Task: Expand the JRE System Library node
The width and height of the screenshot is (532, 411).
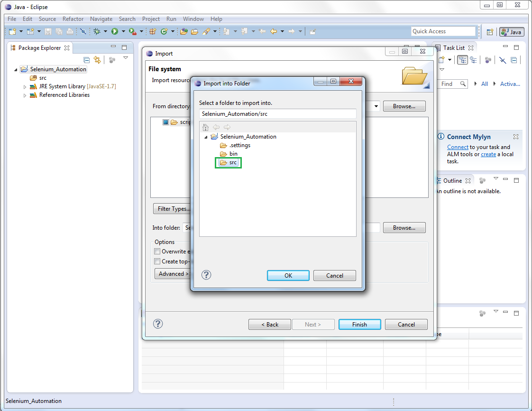Action: (x=25, y=87)
